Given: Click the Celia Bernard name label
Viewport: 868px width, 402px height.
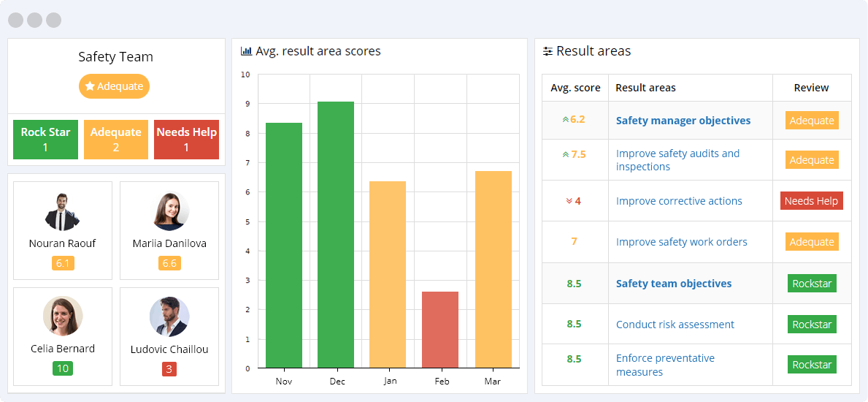Looking at the screenshot, I should coord(63,349).
